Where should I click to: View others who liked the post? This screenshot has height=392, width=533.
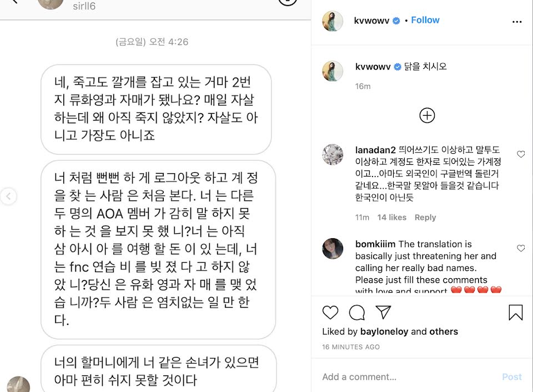click(444, 331)
